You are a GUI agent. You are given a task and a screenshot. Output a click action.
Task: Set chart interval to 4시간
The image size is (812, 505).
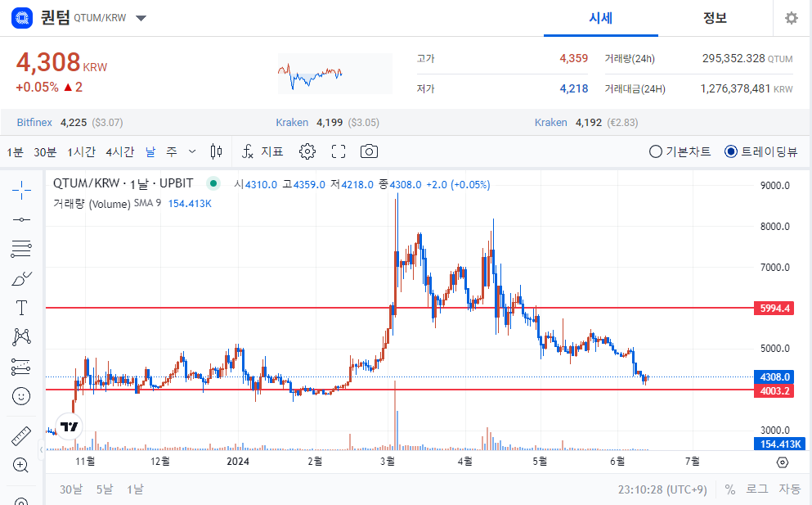pos(120,152)
